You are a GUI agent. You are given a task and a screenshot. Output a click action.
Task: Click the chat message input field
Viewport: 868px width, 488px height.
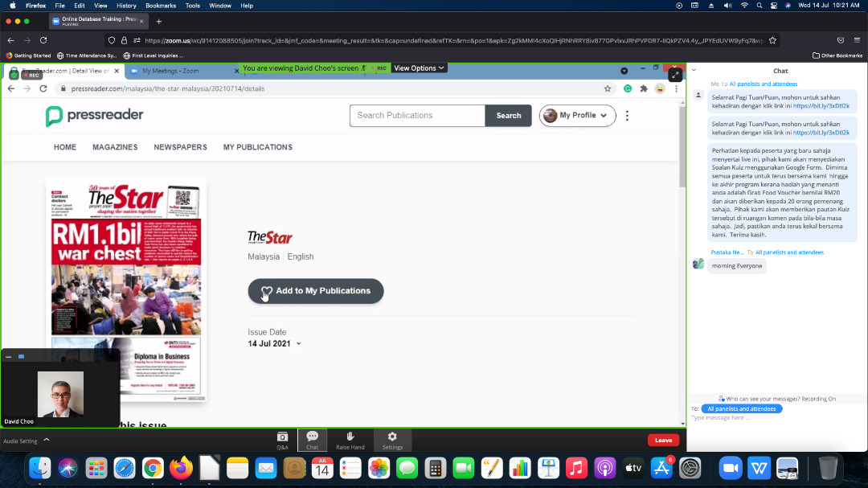point(775,418)
